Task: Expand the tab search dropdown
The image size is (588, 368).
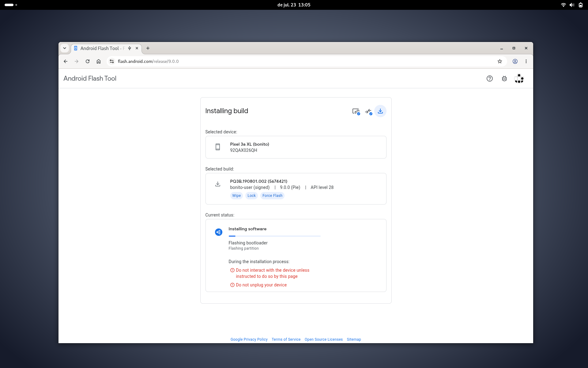Action: tap(65, 48)
